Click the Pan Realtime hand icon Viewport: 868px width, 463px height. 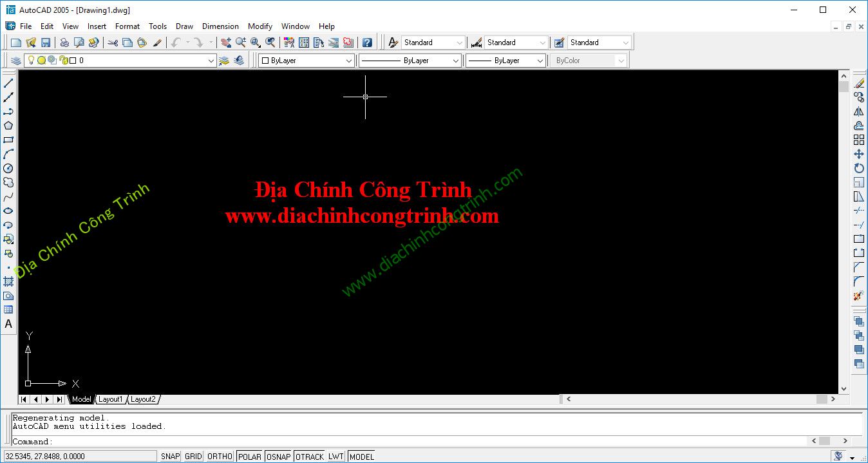click(226, 43)
